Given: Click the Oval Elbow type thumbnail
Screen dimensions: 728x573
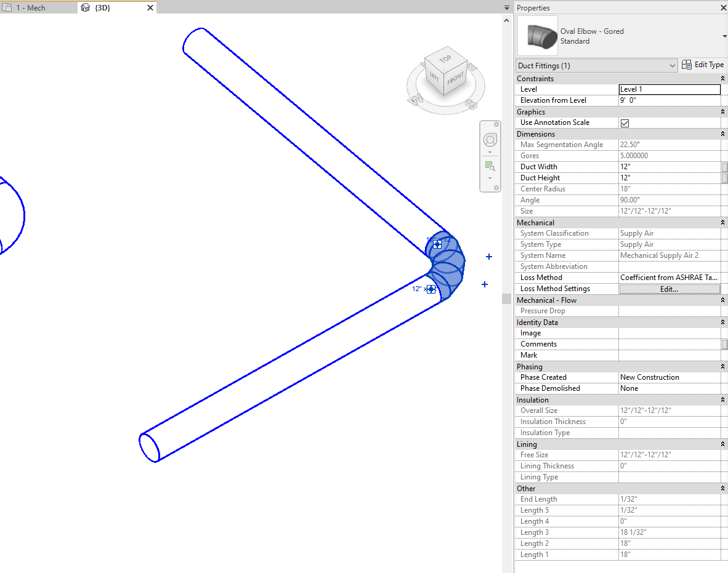Looking at the screenshot, I should point(538,36).
